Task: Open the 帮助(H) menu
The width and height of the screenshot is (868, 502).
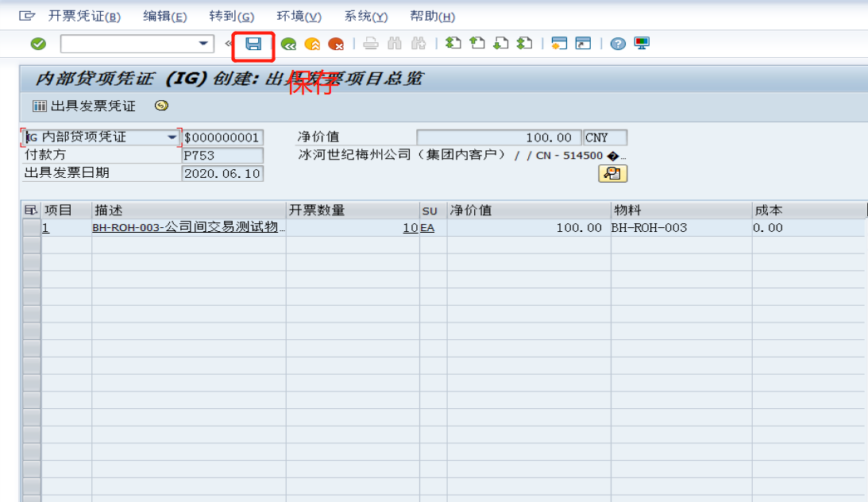Action: 432,16
